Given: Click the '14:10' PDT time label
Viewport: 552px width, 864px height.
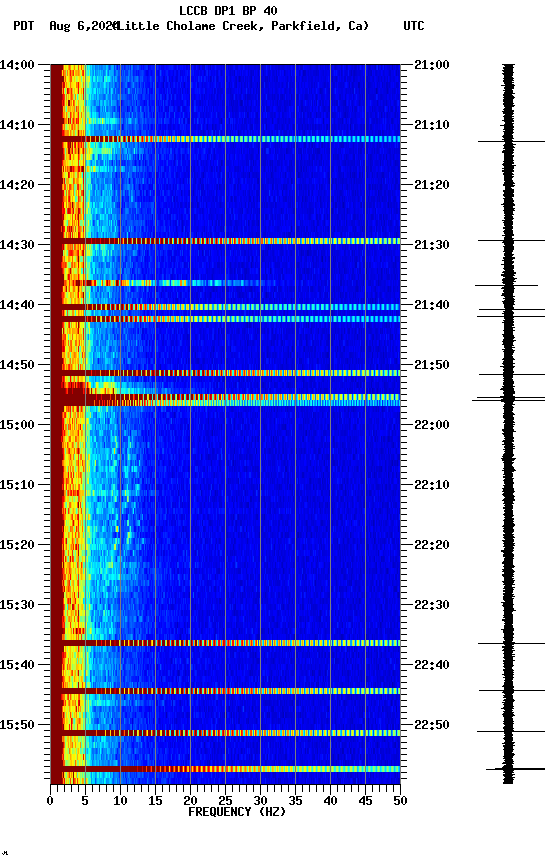Looking at the screenshot, I should click(17, 125).
